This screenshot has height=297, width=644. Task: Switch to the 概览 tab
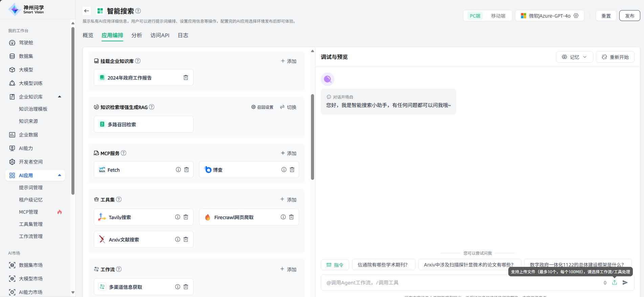click(x=88, y=35)
